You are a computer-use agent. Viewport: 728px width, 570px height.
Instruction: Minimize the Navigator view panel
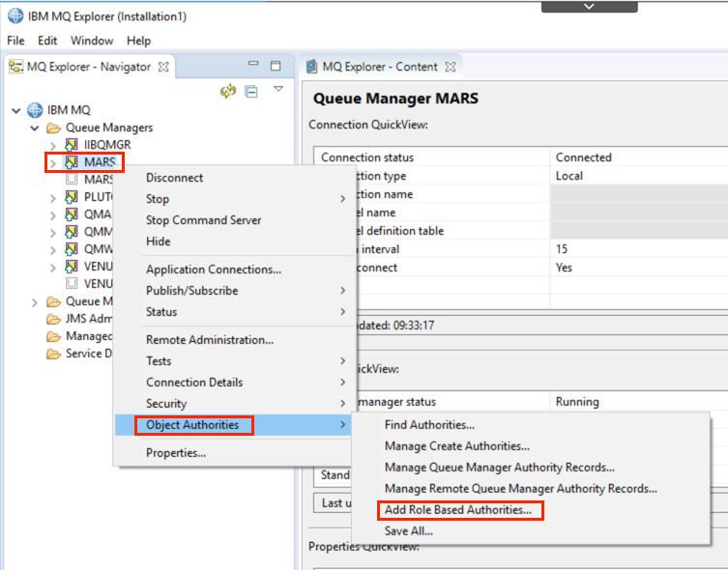click(x=253, y=64)
